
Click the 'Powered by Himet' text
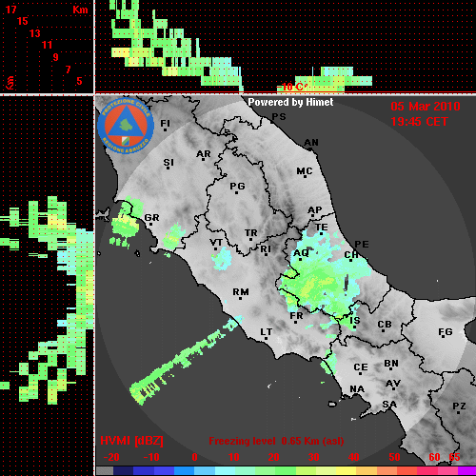[290, 102]
